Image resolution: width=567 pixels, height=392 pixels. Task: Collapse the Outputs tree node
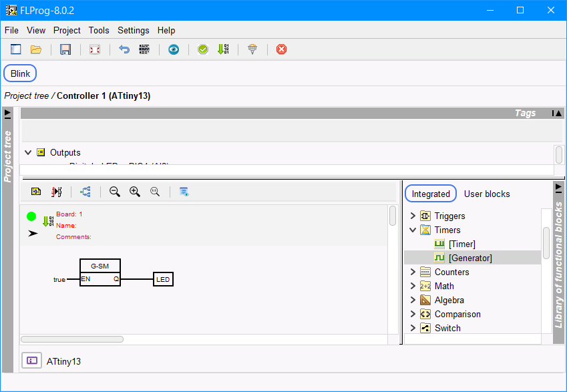click(28, 152)
